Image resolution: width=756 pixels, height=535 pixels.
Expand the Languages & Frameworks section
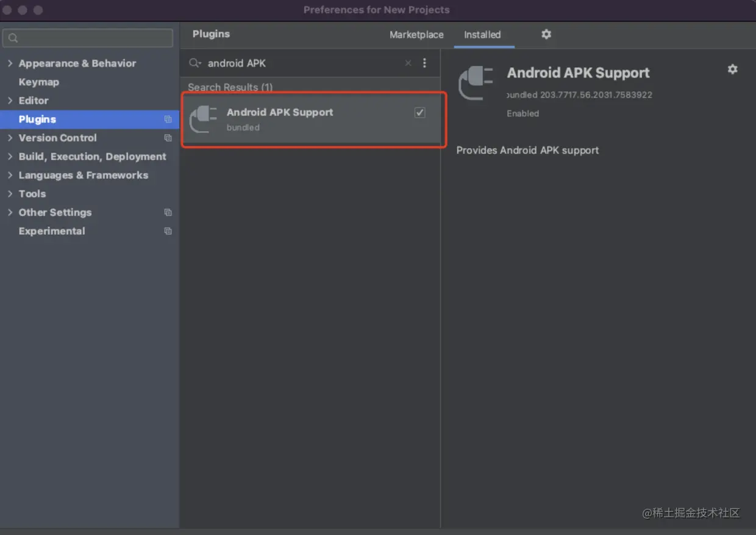click(10, 175)
